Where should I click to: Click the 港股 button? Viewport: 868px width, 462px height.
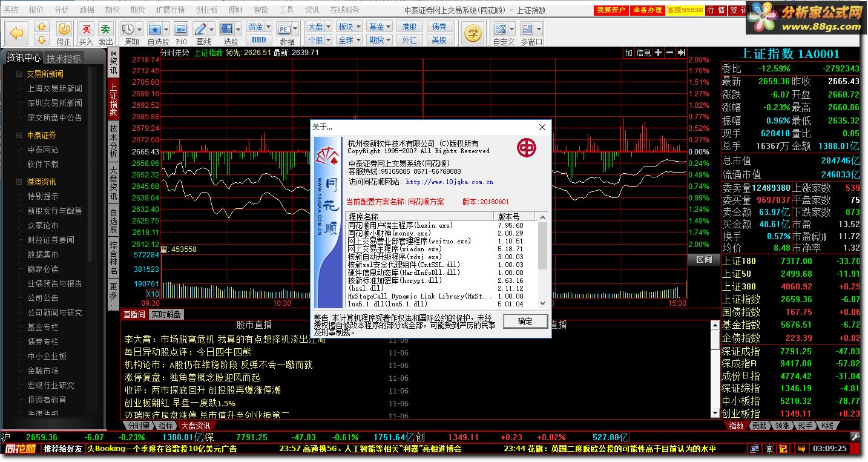click(409, 27)
